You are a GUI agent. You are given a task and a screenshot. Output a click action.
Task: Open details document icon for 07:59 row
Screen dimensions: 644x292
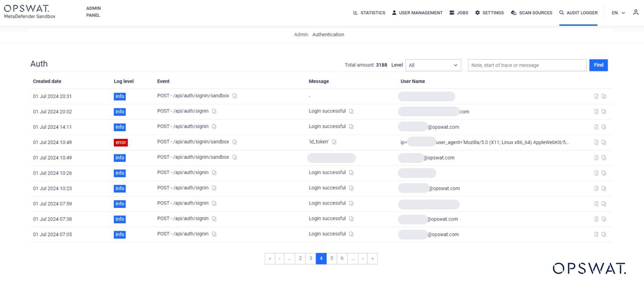(596, 204)
